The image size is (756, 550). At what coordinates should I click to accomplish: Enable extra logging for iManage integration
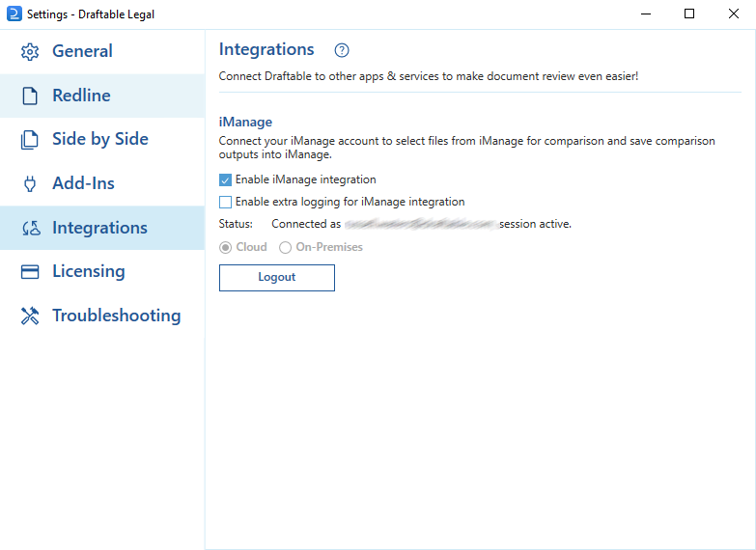coord(225,202)
